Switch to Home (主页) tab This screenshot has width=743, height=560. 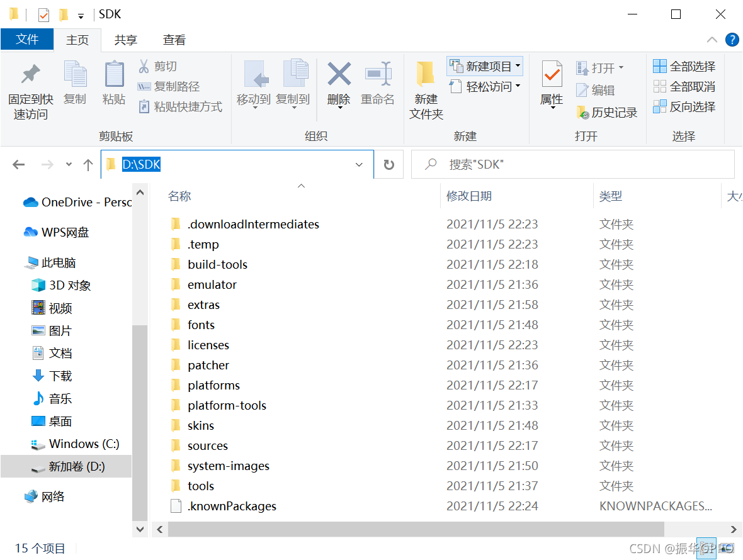(x=77, y=40)
